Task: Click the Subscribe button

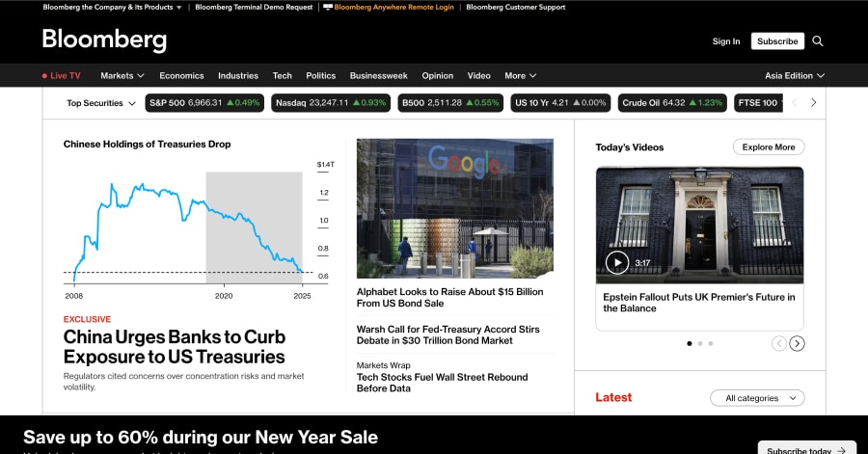Action: pyautogui.click(x=777, y=40)
